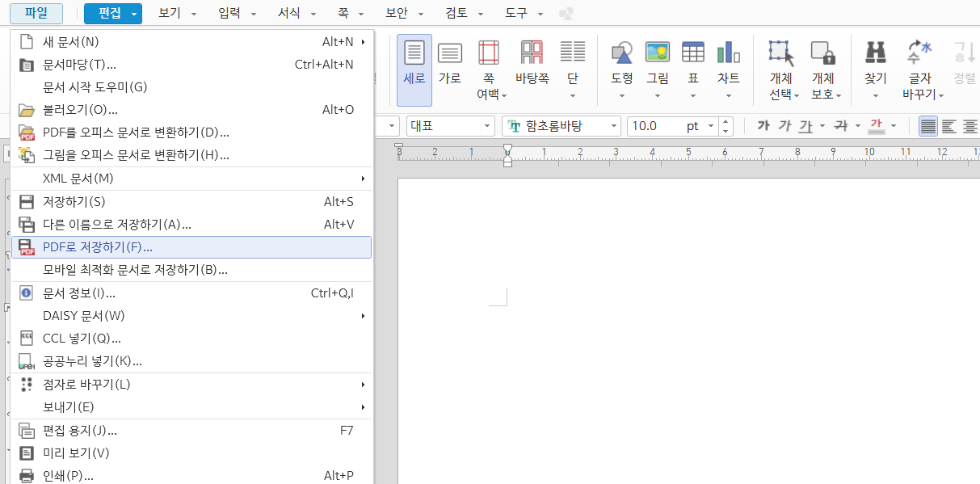980x484 pixels.
Task: Choose 새 문서(N) from file menu
Action: point(191,42)
